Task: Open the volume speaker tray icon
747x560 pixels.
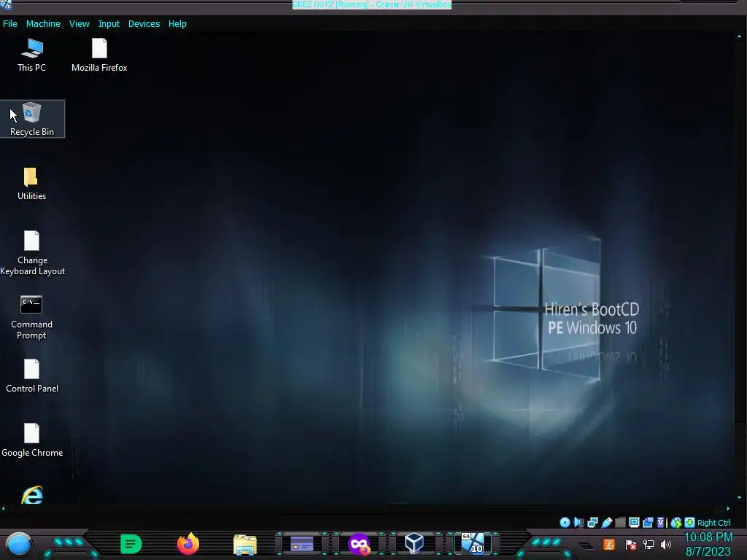Action: [x=666, y=544]
